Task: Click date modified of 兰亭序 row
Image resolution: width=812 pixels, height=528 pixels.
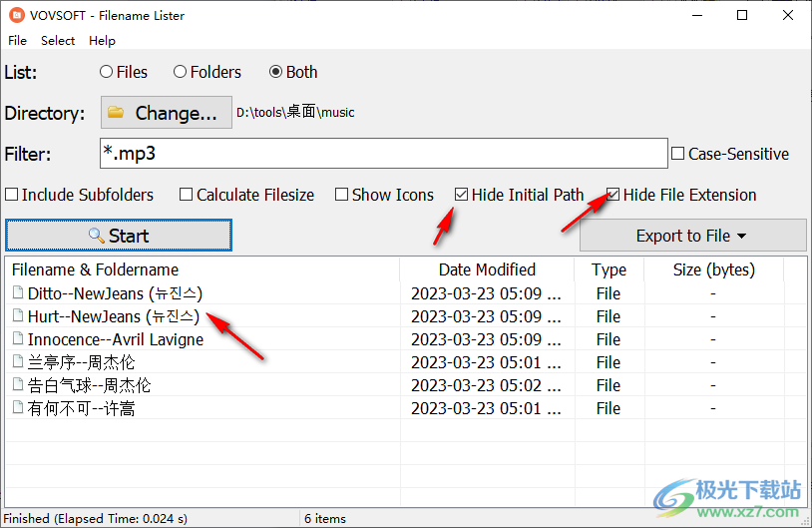Action: tap(486, 362)
